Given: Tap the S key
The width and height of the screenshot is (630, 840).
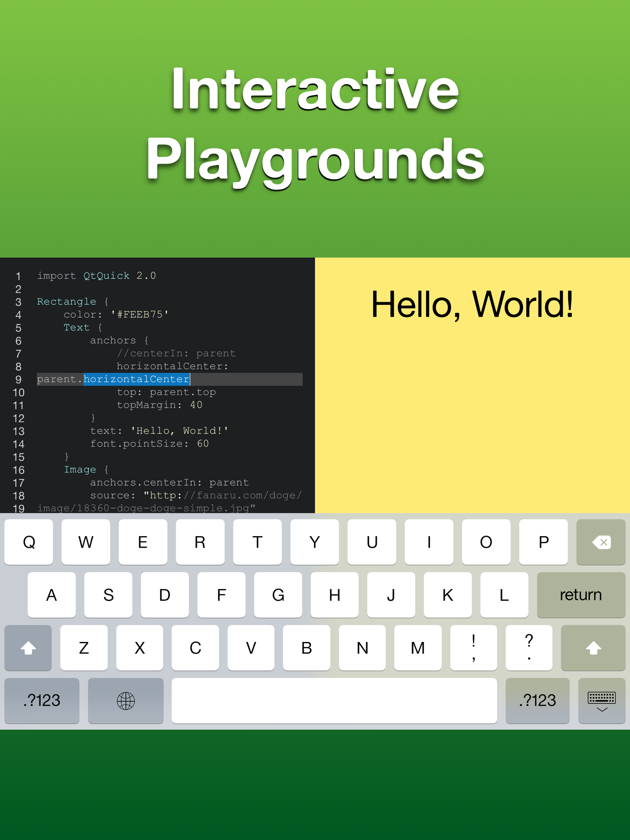Looking at the screenshot, I should 108,595.
